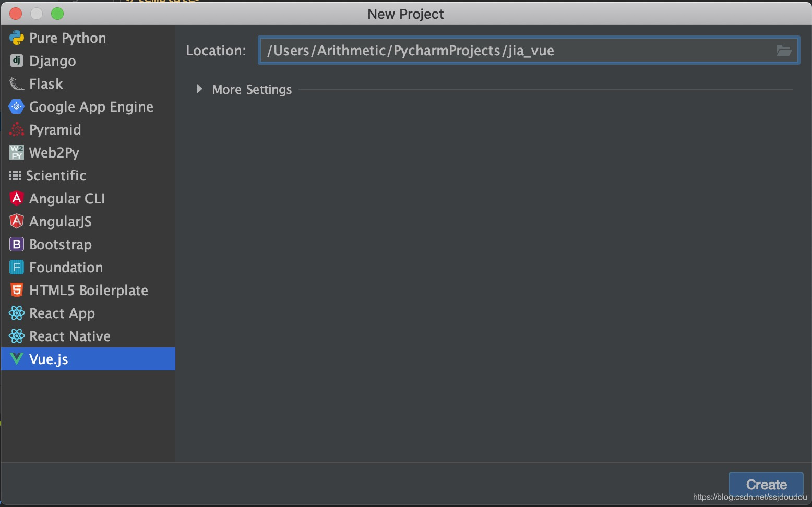Click inside the Location path field
The image size is (812, 507).
[x=470, y=50]
